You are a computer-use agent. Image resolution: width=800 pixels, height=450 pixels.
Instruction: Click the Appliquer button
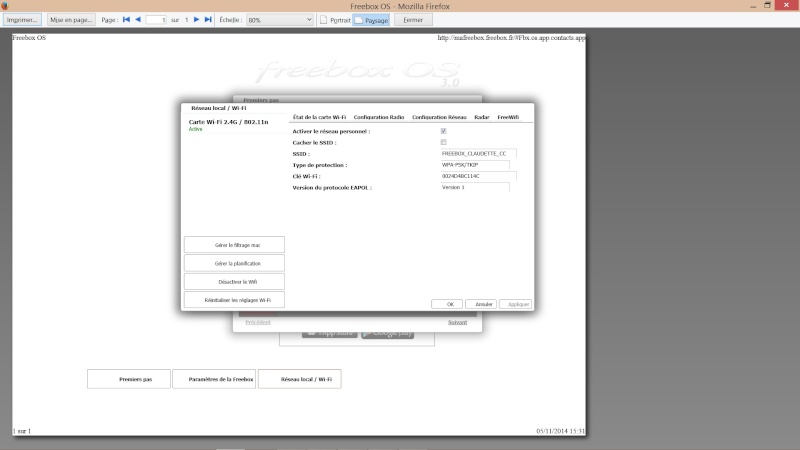click(x=515, y=304)
